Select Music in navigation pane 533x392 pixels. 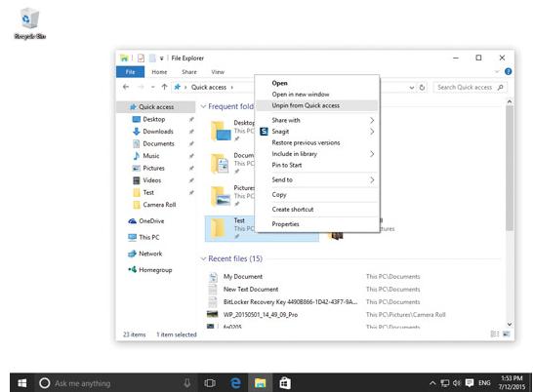151,156
